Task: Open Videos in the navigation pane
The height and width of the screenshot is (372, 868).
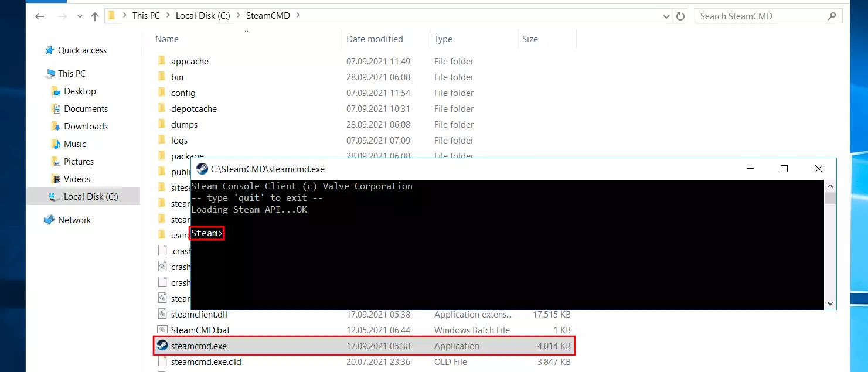Action: [x=77, y=179]
